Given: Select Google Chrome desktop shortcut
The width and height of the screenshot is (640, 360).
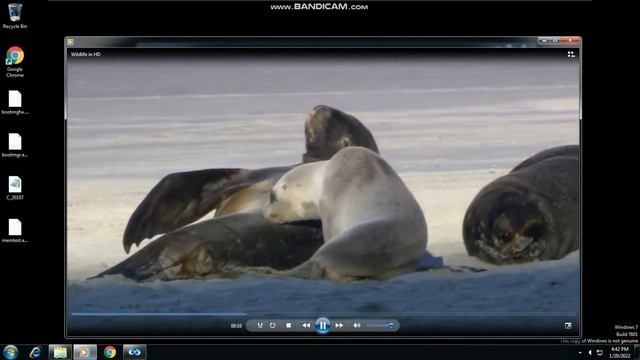Looking at the screenshot, I should pyautogui.click(x=15, y=62).
